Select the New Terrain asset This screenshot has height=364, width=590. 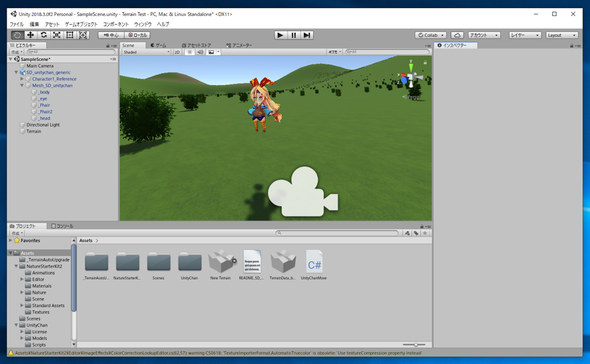pyautogui.click(x=222, y=261)
